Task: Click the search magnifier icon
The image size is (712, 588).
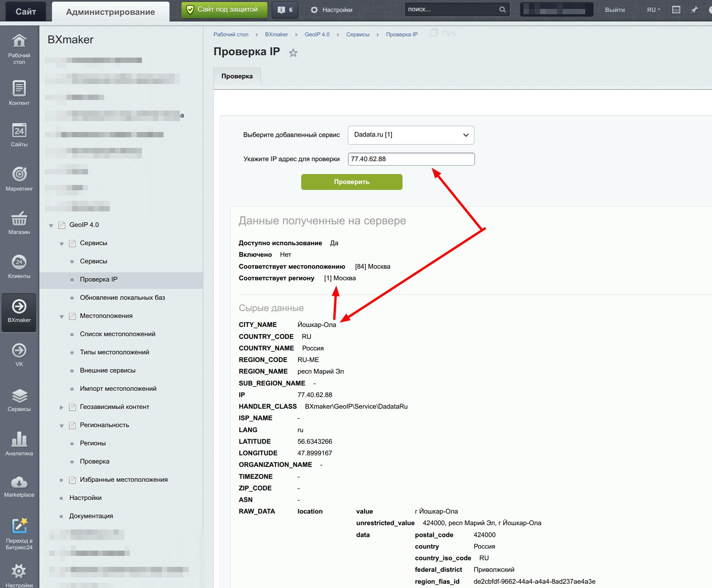Action: point(502,10)
